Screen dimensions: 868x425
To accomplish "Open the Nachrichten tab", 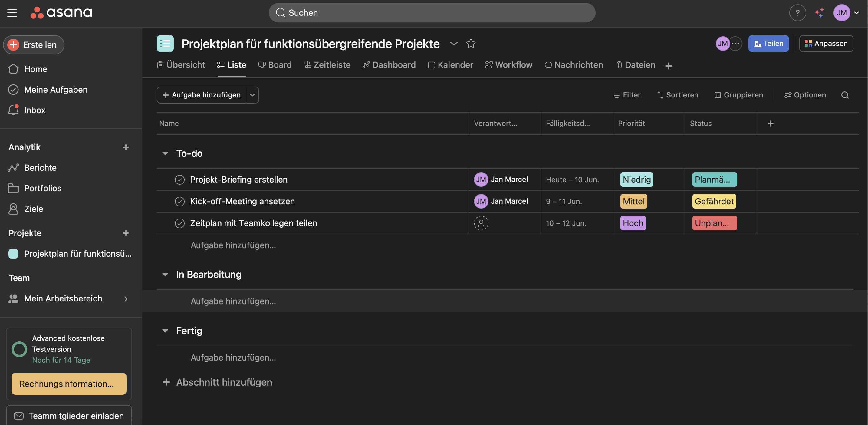I will 574,65.
